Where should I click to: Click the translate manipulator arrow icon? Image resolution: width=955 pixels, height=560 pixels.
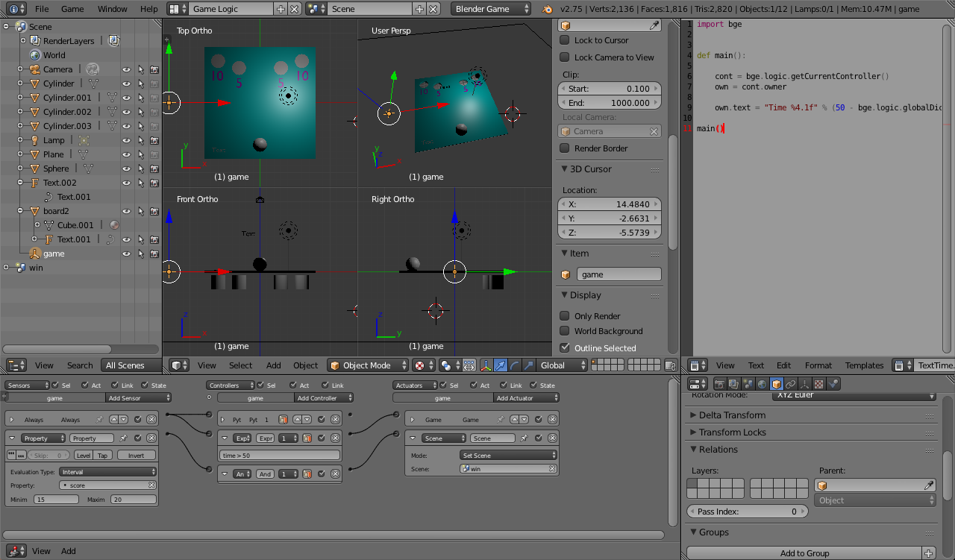500,365
